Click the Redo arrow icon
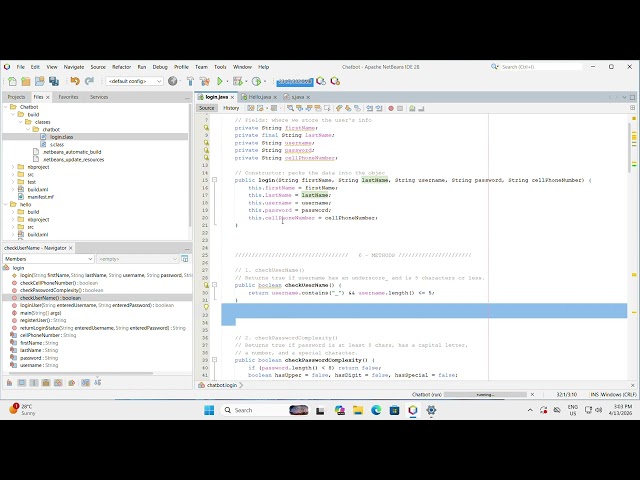This screenshot has width=640, height=480. [x=89, y=81]
